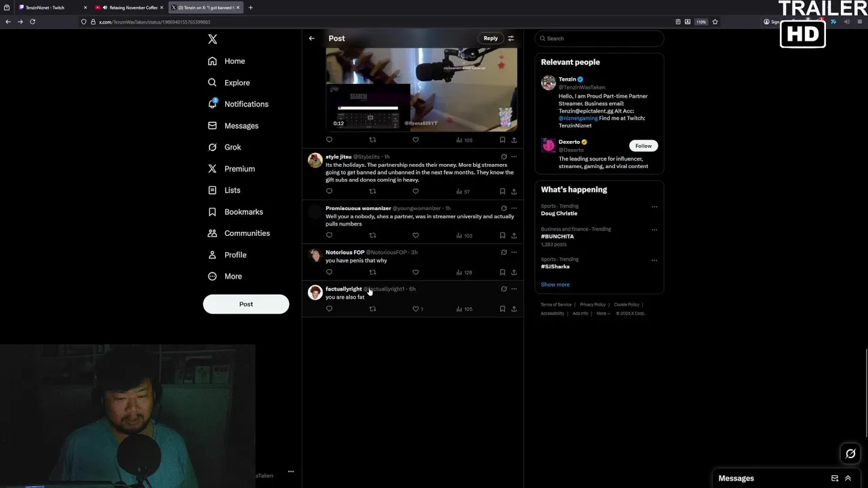Switch to Relaxing November Coffee tab
This screenshot has height=488, width=868.
point(129,7)
